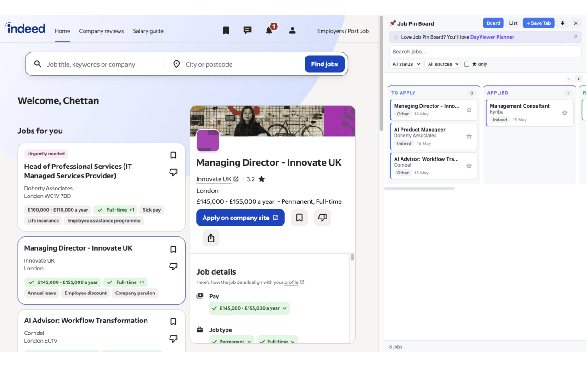The image size is (588, 368).
Task: Bookmark the Managing Director job card
Action: click(x=173, y=249)
